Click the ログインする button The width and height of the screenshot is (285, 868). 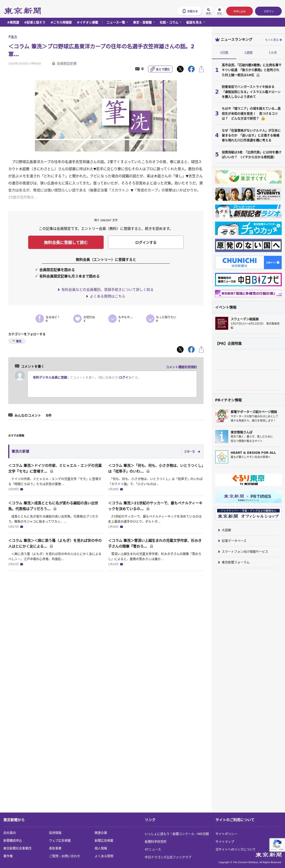[146, 242]
